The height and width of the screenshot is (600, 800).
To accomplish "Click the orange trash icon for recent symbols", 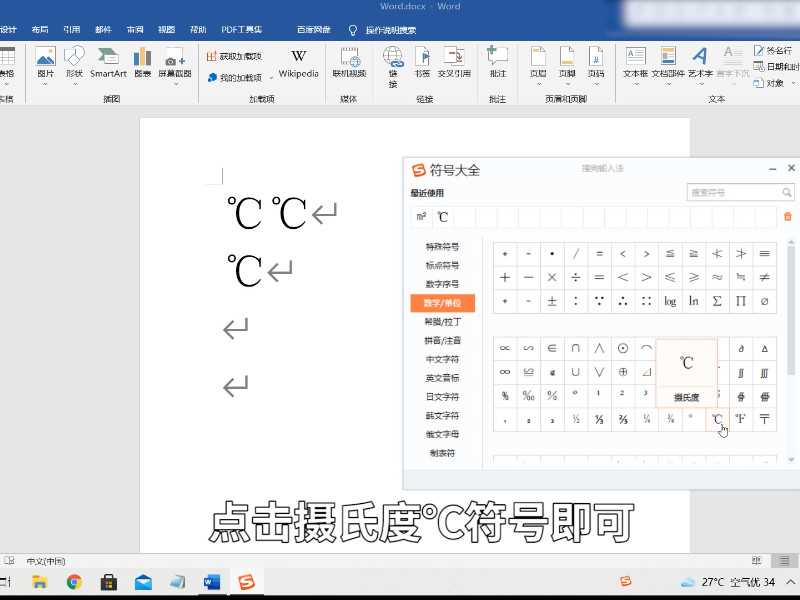I will [788, 216].
